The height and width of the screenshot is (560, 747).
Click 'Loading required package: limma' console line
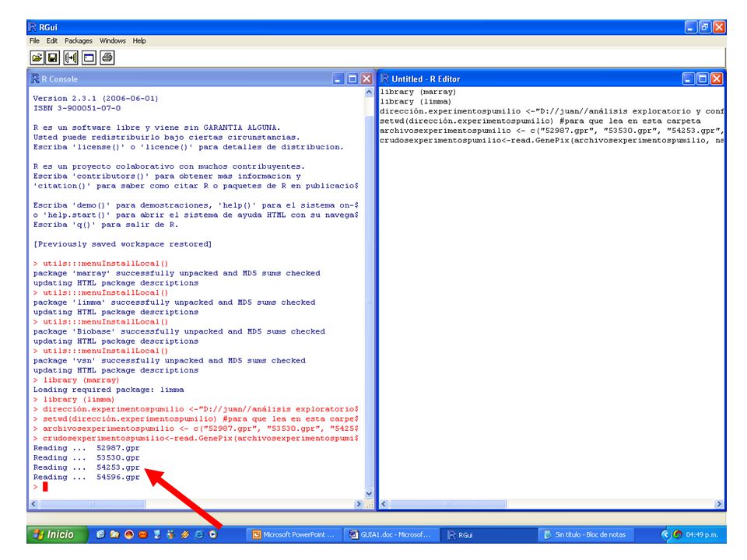pyautogui.click(x=109, y=390)
